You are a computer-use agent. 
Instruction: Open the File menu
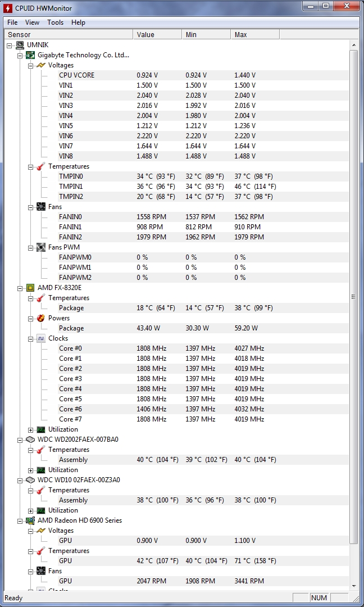[12, 22]
